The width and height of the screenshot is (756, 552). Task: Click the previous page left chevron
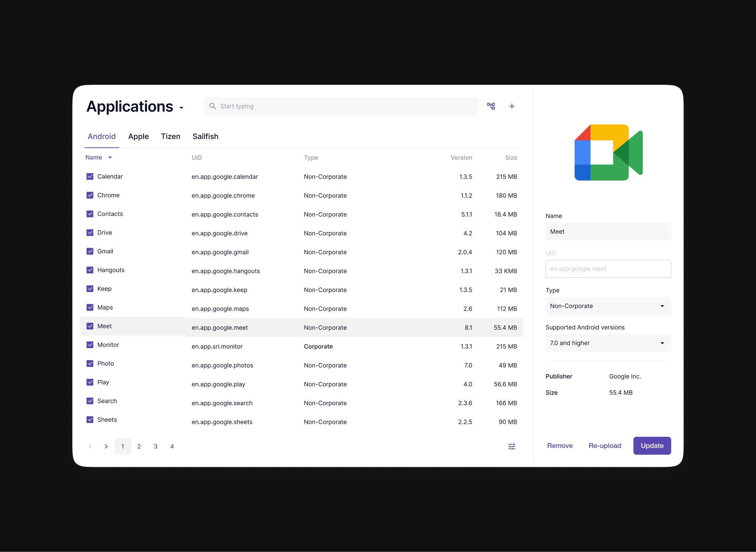click(x=90, y=446)
